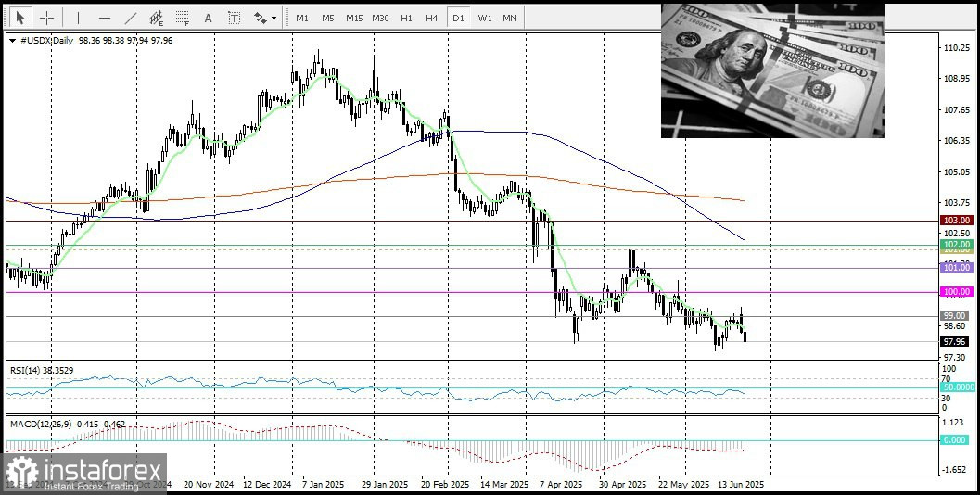Click the 110.25 price scale value
This screenshot has width=980, height=495.
957,48
